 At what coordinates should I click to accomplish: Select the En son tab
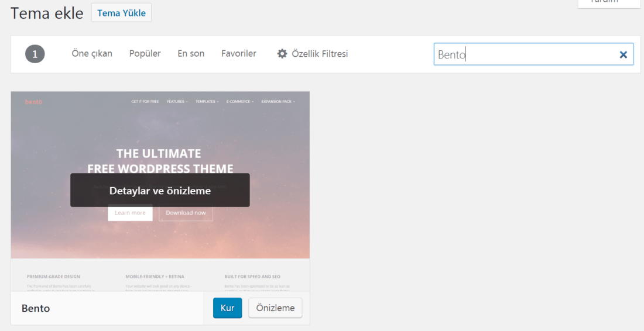(191, 54)
